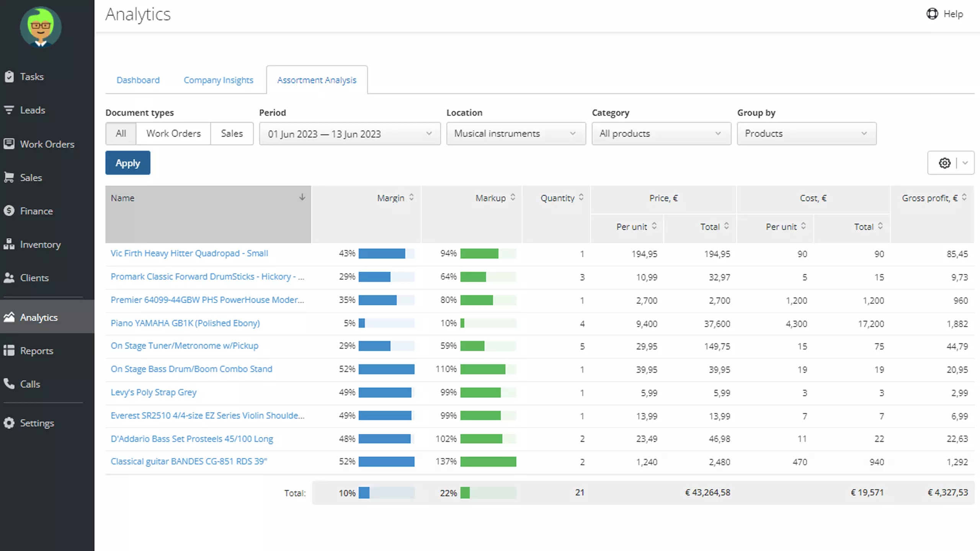This screenshot has height=551, width=980.
Task: Go to Leads in sidebar menu
Action: (x=33, y=110)
